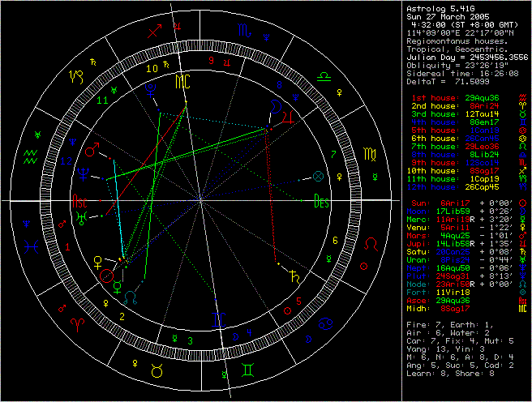
Task: Click the Sagittarius sign on the outer ring
Action: click(153, 33)
